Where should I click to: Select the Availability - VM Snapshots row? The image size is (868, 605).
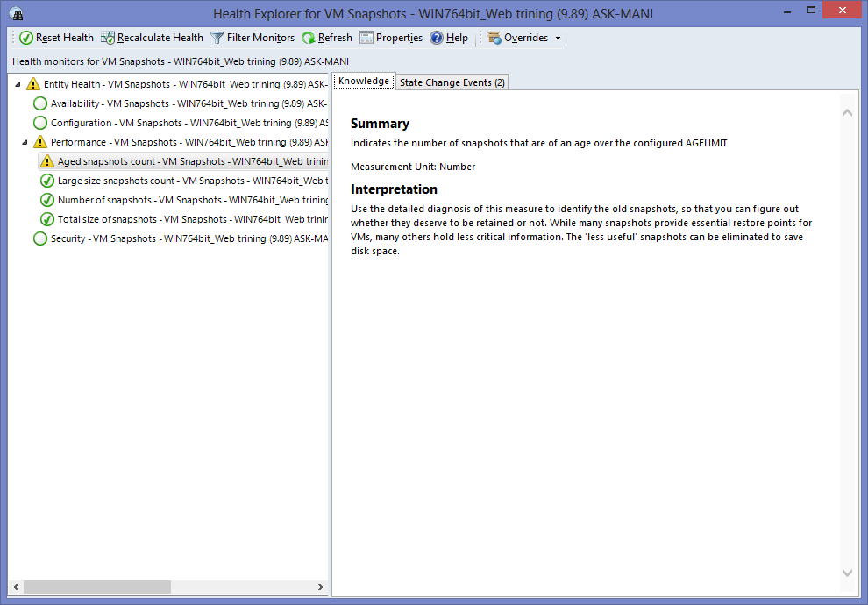[x=189, y=103]
